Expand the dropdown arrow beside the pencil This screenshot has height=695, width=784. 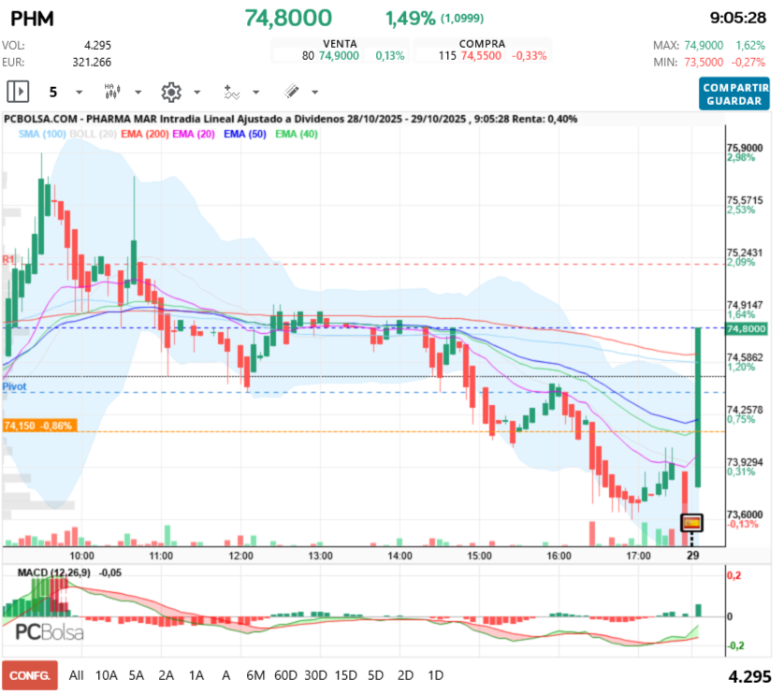coord(314,93)
